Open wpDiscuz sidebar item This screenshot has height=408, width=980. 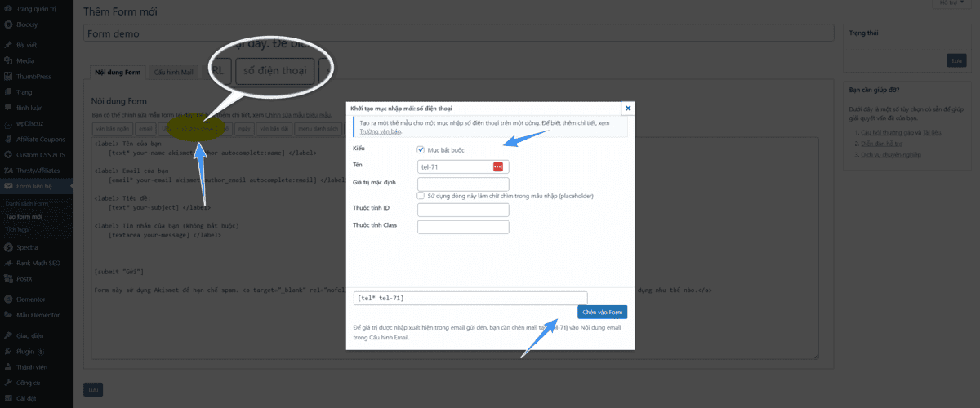31,122
